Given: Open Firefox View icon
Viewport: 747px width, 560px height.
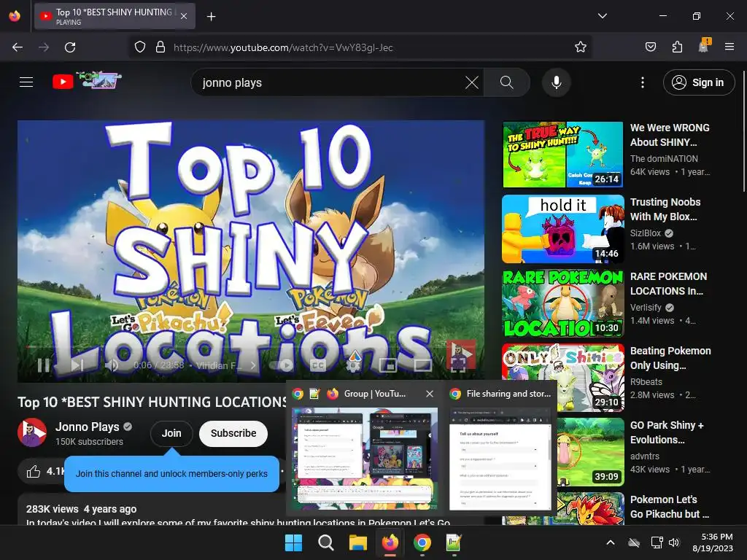Looking at the screenshot, I should tap(15, 16).
